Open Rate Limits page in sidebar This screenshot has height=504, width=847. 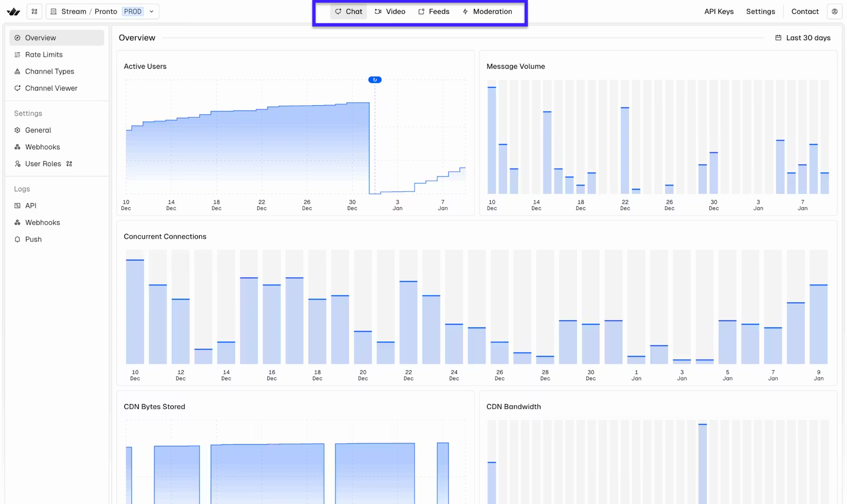point(43,54)
